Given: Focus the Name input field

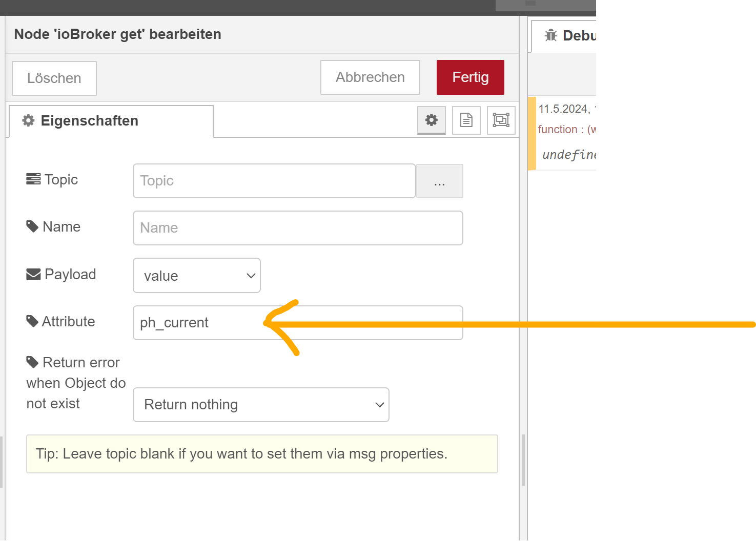Looking at the screenshot, I should click(x=298, y=228).
